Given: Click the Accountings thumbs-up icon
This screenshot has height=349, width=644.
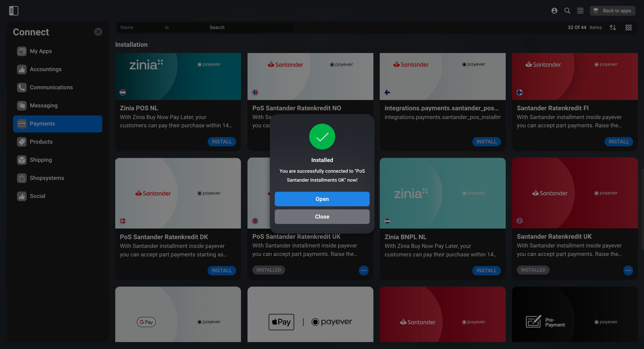Looking at the screenshot, I should (x=22, y=69).
